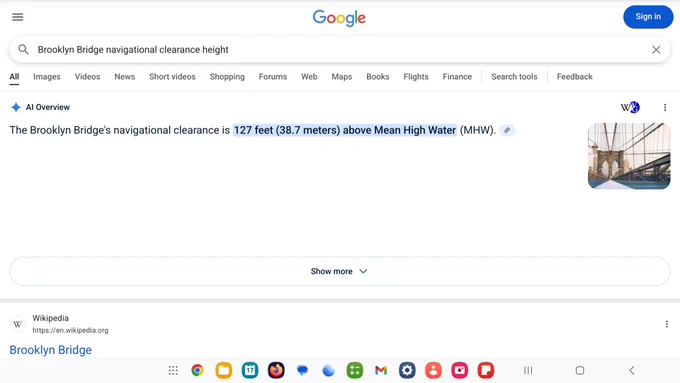Click the Wikipedia favicon in result
Viewport: 680px width, 383px height.
18,324
